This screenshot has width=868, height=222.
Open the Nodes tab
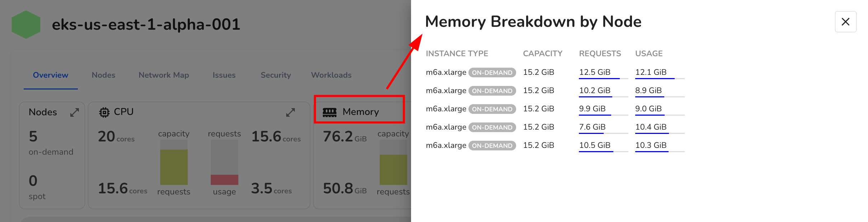pyautogui.click(x=103, y=75)
